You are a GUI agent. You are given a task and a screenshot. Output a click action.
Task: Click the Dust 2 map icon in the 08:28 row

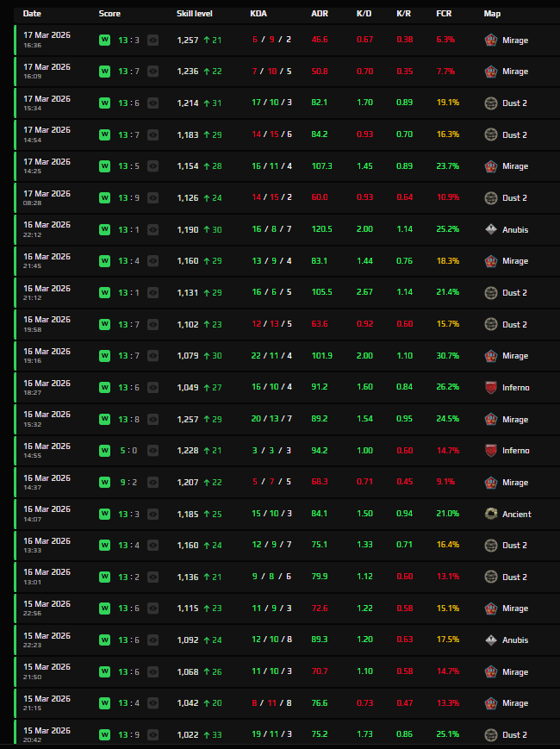tap(491, 197)
